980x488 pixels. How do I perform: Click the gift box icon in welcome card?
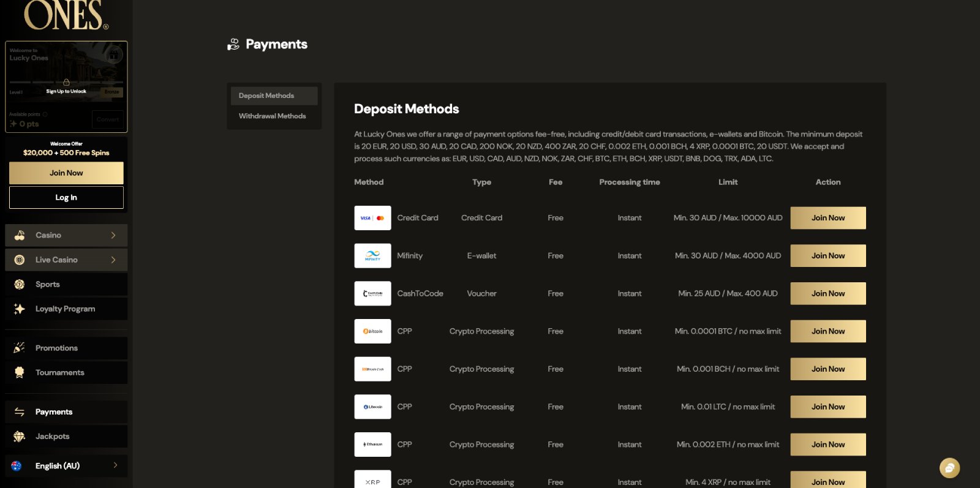coord(113,55)
